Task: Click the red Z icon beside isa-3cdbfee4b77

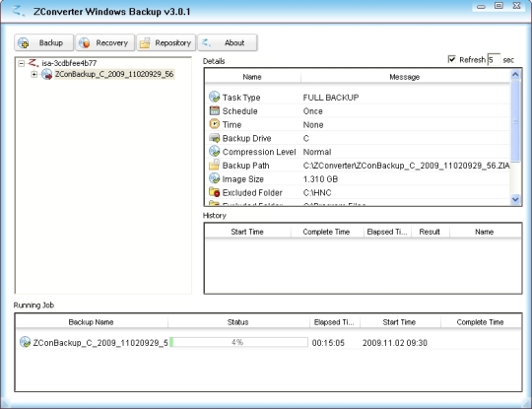Action: (x=33, y=63)
